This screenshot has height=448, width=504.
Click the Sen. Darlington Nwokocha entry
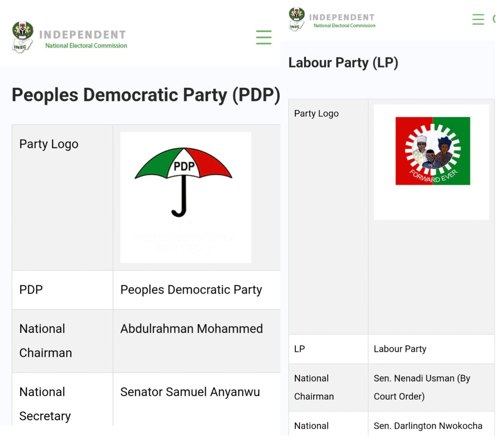point(428,426)
